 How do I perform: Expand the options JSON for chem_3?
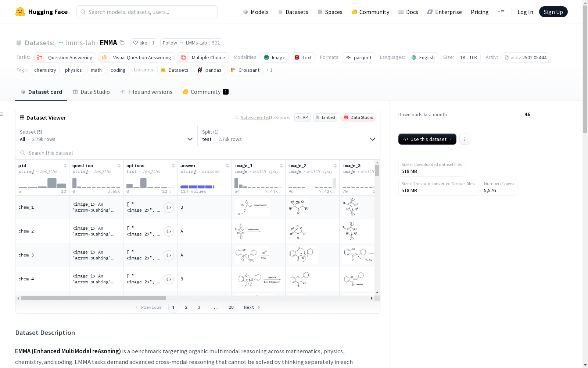pos(169,255)
